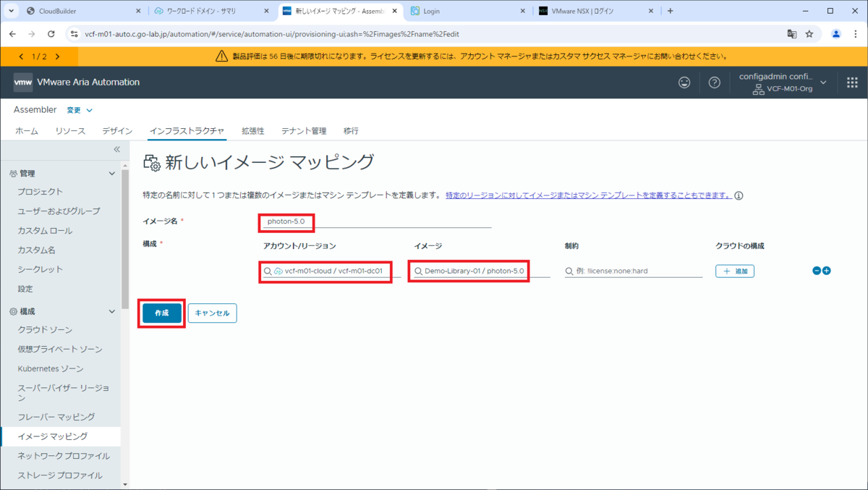Open the Chrome profile avatar
Viewport: 868px width, 490px height.
click(x=836, y=34)
